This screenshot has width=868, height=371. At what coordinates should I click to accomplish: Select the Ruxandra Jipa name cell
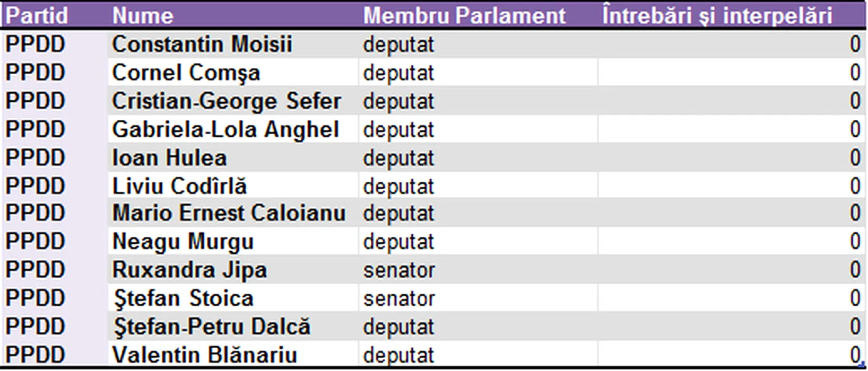(x=189, y=270)
